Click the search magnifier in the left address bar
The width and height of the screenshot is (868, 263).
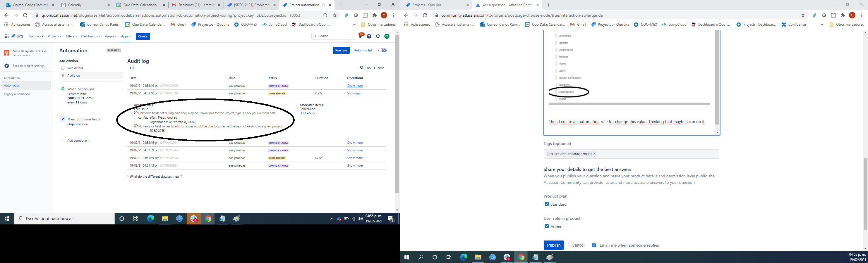pos(325,15)
